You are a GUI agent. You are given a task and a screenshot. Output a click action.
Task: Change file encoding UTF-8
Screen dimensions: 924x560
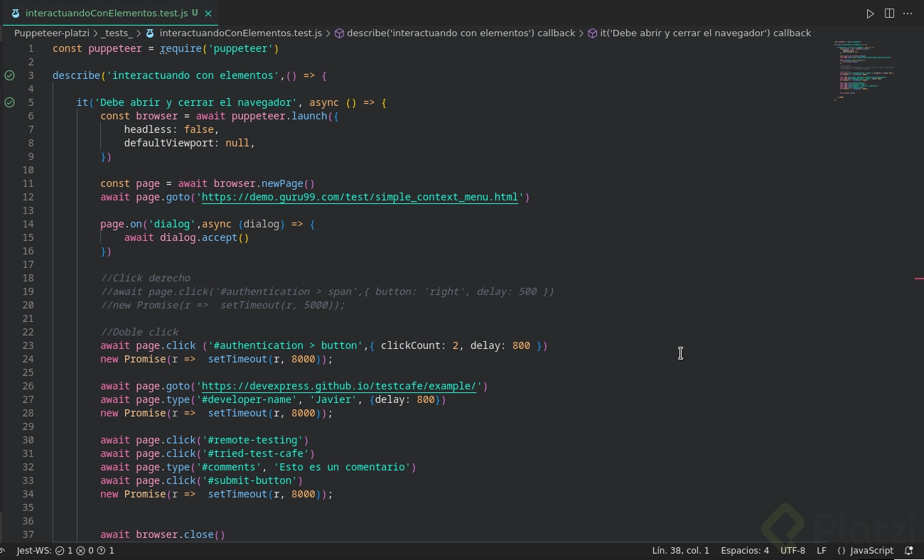point(793,551)
